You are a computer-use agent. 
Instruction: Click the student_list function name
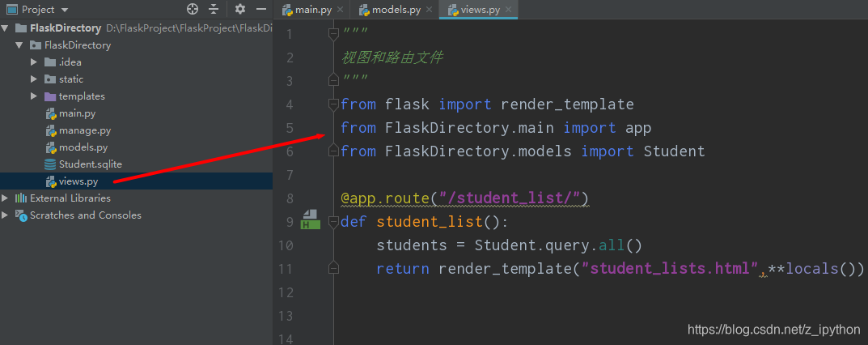430,222
